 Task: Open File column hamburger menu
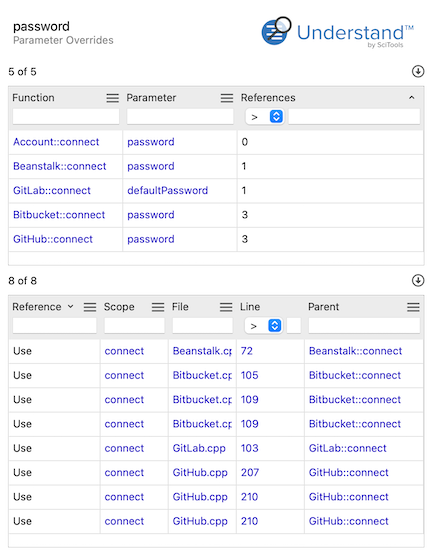pyautogui.click(x=226, y=307)
